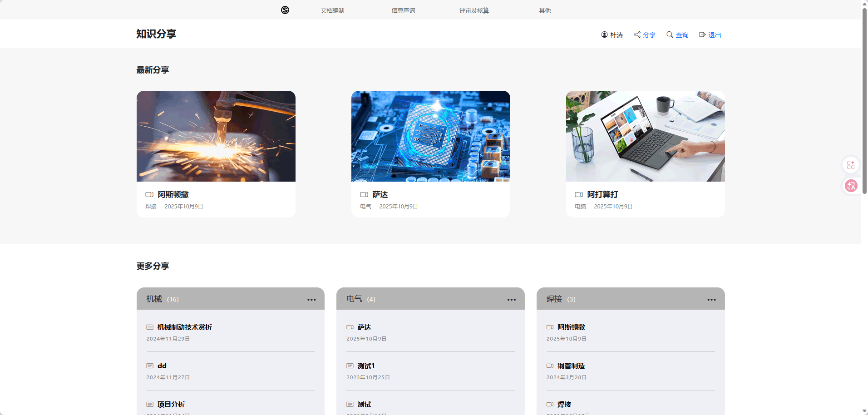
Task: Open the 分享 link
Action: pos(649,35)
